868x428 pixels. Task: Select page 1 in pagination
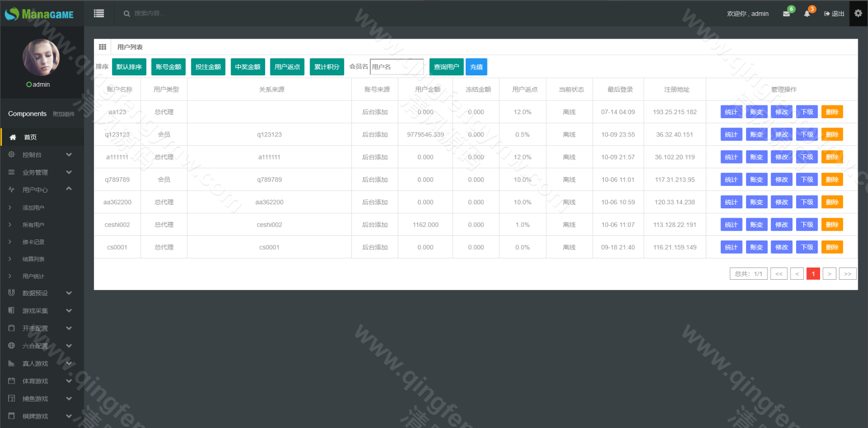[813, 274]
